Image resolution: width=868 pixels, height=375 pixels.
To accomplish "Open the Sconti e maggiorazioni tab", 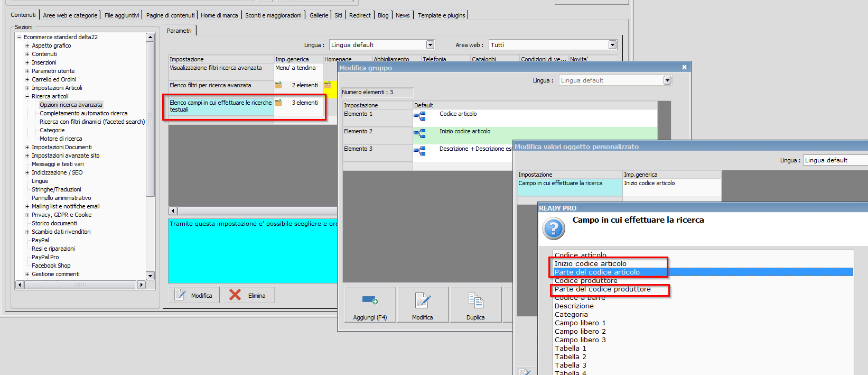I will pyautogui.click(x=273, y=15).
